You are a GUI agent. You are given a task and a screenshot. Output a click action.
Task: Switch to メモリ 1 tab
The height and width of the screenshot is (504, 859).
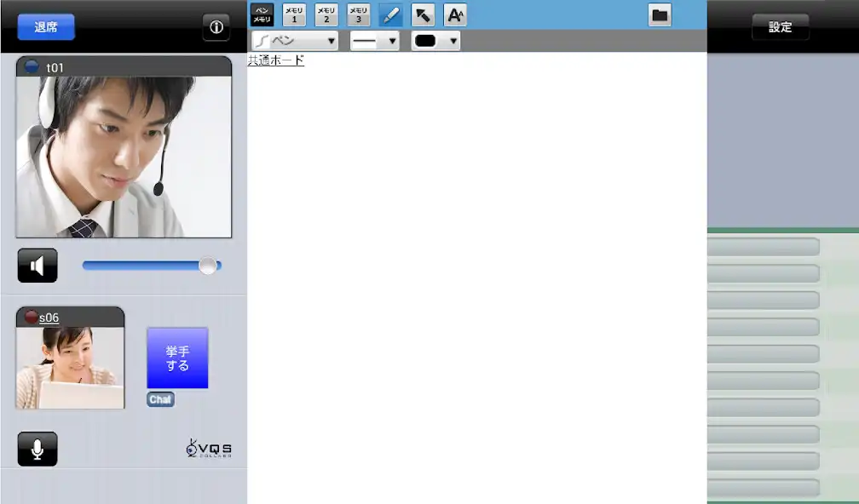pyautogui.click(x=294, y=15)
